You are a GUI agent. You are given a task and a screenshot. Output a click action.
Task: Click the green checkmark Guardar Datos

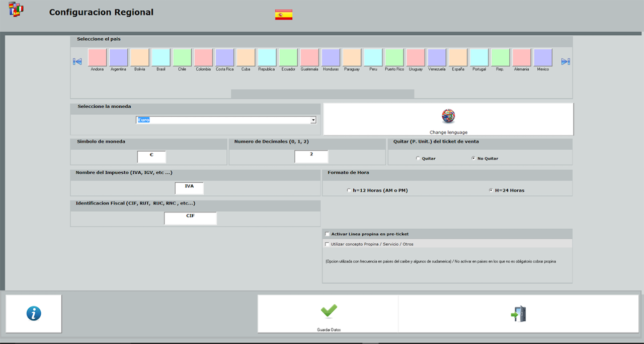329,311
